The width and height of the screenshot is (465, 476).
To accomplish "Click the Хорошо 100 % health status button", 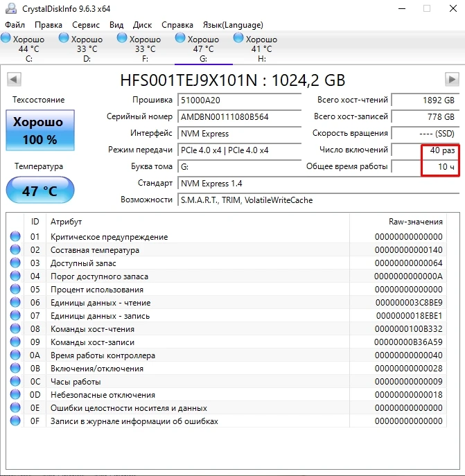I will 40,130.
